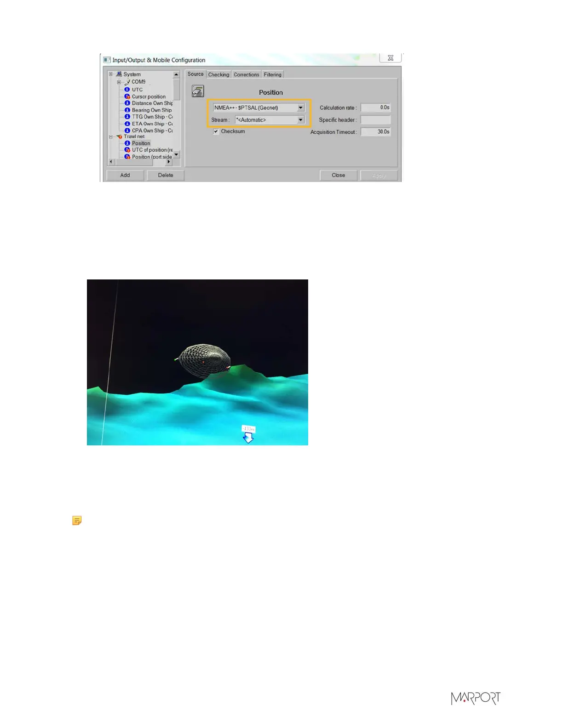Click the Position source device icon
The image size is (563, 728).
coord(198,91)
